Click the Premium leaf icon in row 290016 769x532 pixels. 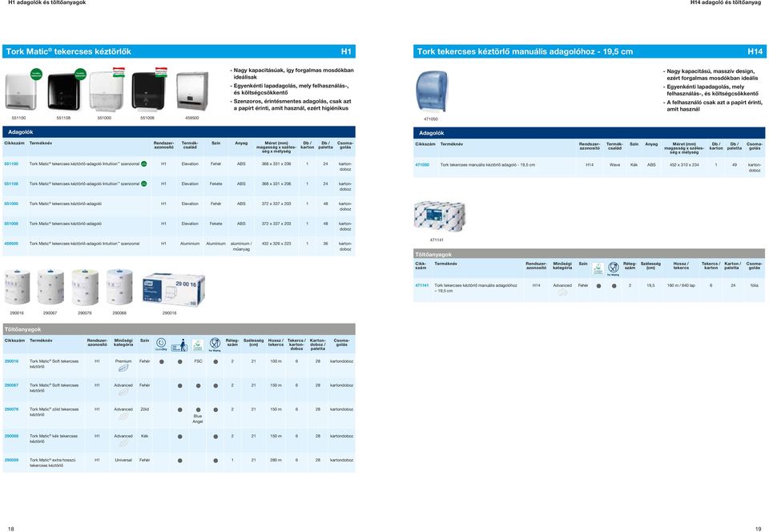pos(123,367)
